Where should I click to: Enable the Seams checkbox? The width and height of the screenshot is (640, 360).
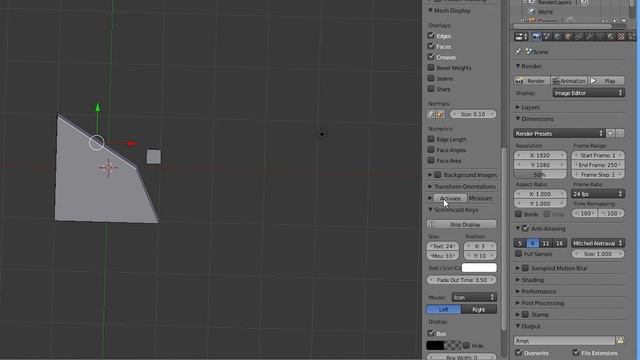tap(431, 78)
